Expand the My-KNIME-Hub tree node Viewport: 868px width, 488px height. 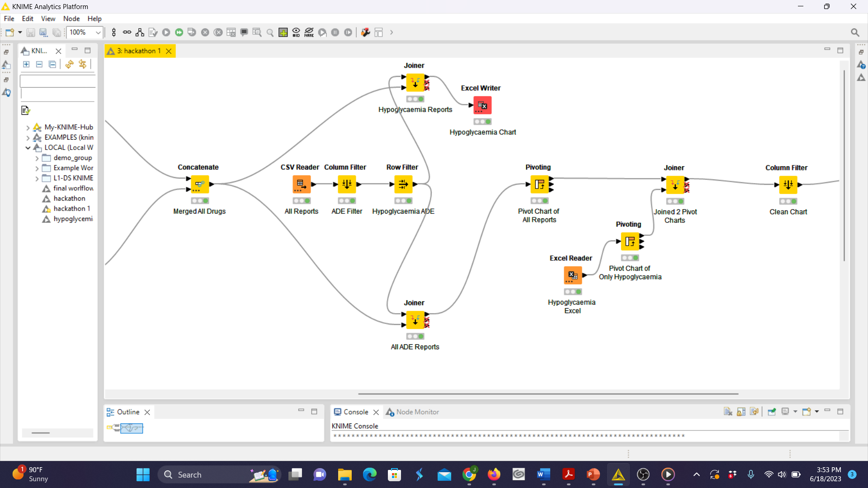point(28,127)
